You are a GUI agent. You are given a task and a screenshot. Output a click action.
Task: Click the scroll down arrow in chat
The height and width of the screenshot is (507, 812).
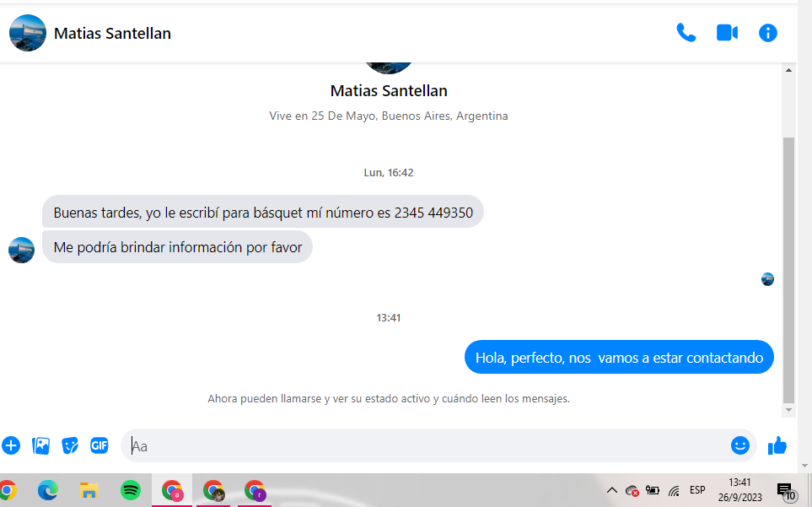pos(788,410)
